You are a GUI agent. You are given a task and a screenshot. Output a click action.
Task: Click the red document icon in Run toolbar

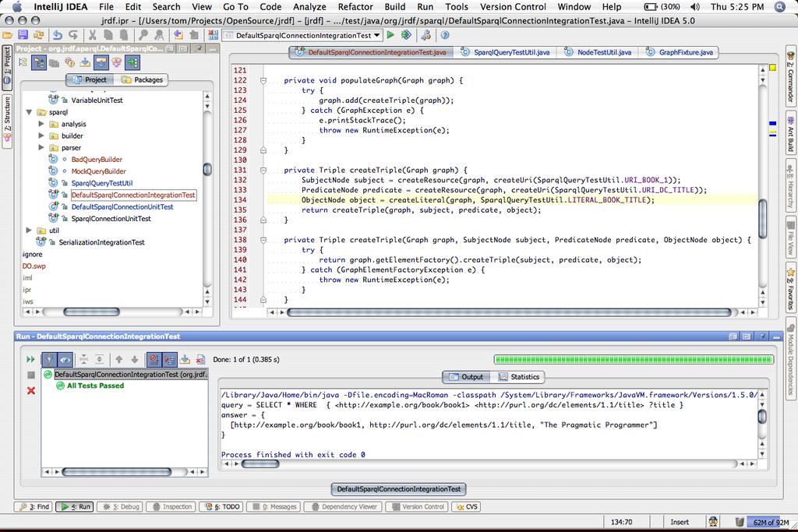(x=200, y=360)
